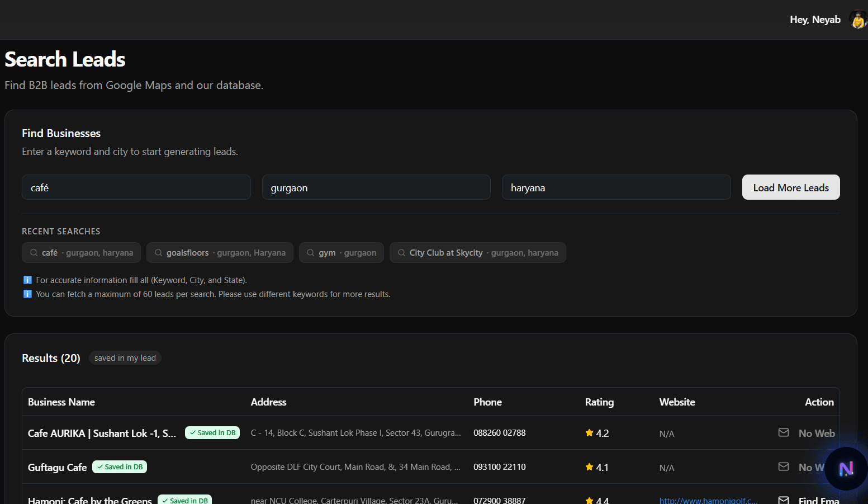
Task: Click the Business Name column header
Action: pos(61,402)
